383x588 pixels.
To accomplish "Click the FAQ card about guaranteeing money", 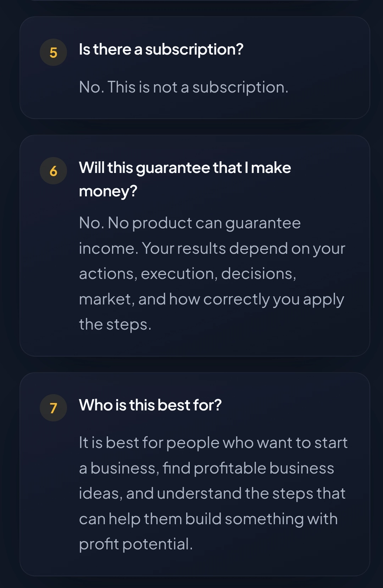I will [195, 246].
